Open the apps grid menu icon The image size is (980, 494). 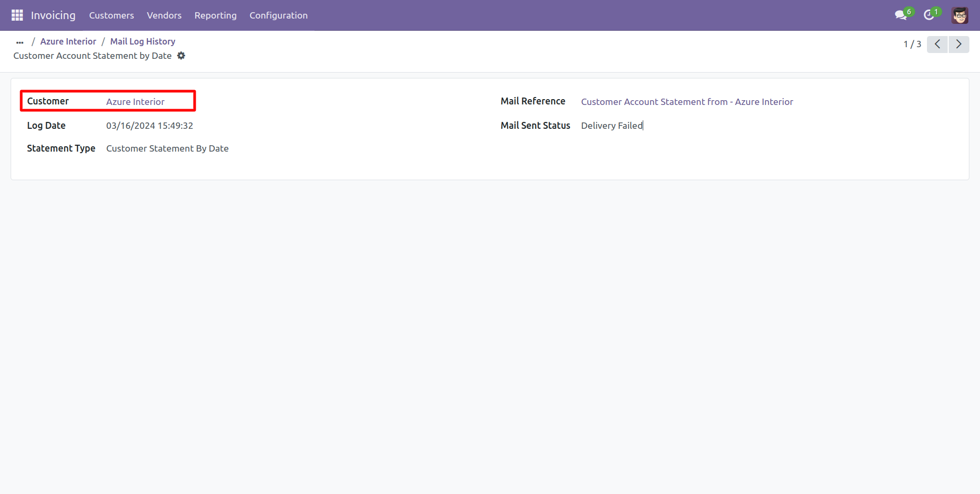point(17,15)
